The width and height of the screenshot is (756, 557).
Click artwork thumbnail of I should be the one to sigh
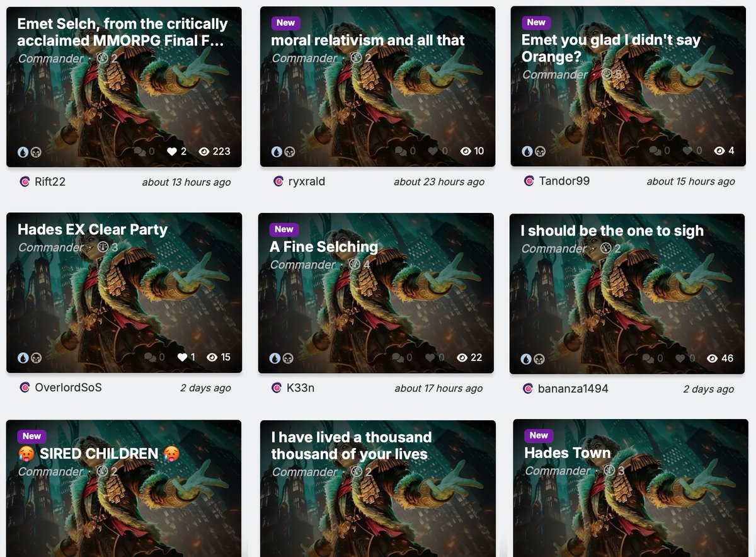tap(627, 294)
